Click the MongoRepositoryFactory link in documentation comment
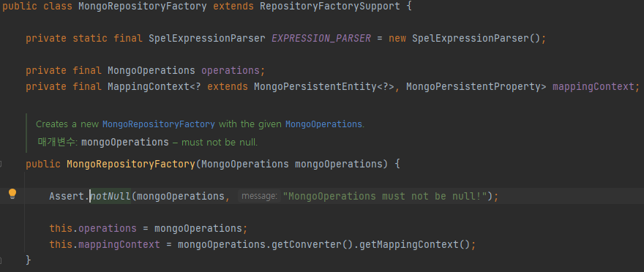 159,124
